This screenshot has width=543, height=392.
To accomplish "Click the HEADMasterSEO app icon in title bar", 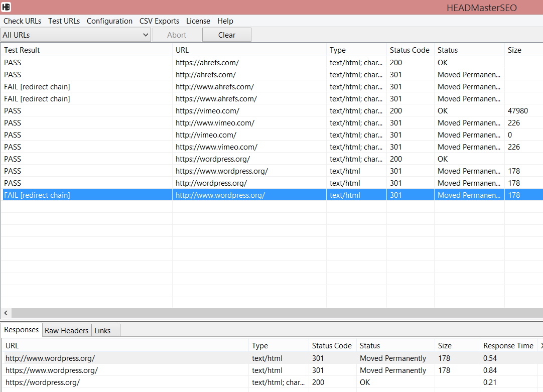I will coord(6,7).
